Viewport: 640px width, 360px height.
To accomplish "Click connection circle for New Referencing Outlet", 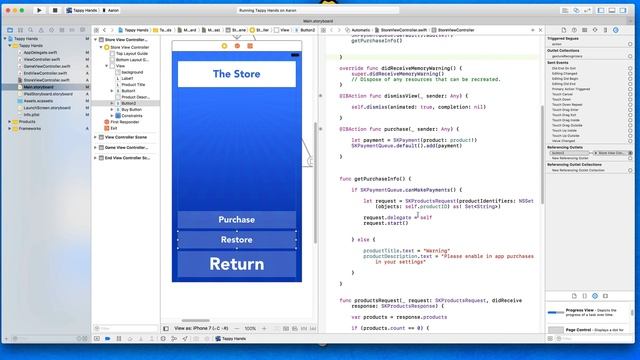I will [x=630, y=158].
